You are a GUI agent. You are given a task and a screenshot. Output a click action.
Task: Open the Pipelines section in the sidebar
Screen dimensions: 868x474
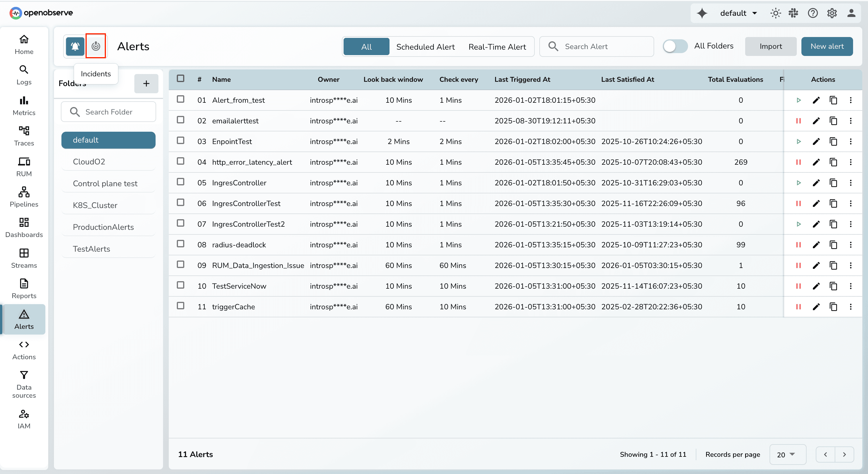(x=24, y=197)
